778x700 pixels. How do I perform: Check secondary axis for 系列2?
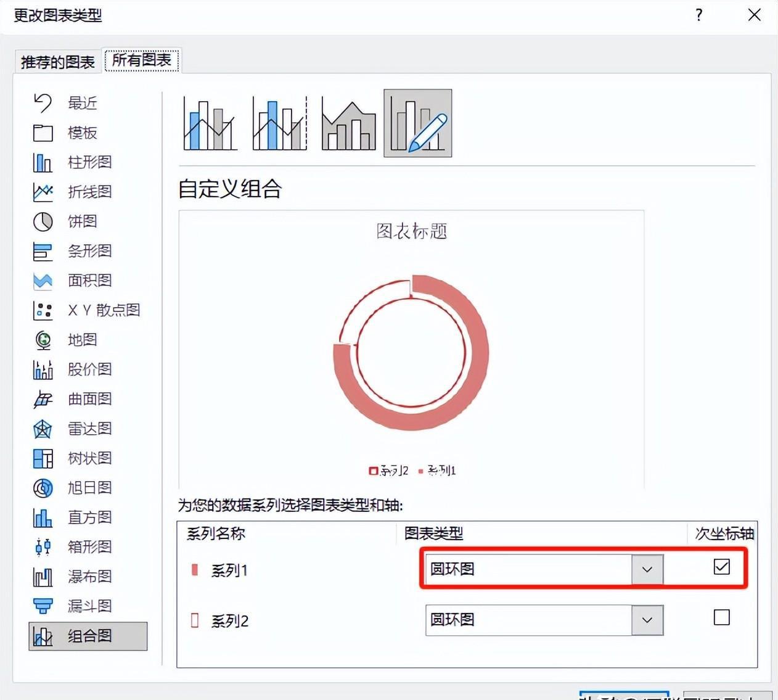click(x=721, y=617)
